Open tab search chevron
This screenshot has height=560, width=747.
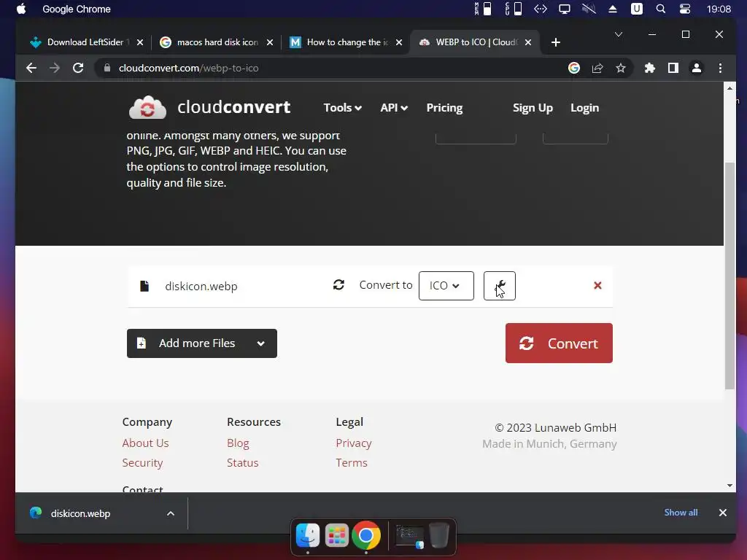619,34
